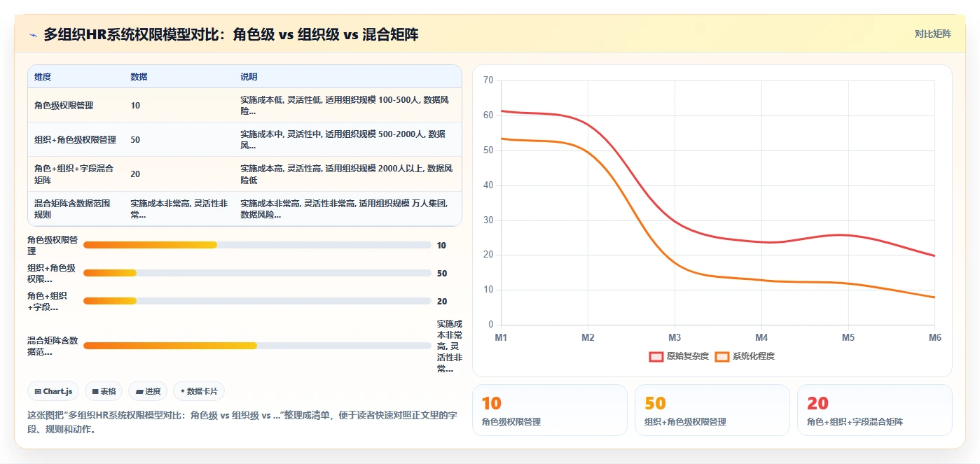Screen dimensions: 980x464
Task: Select the 角色+组织+字段混合矩阵 table row name
Action: tap(75, 174)
